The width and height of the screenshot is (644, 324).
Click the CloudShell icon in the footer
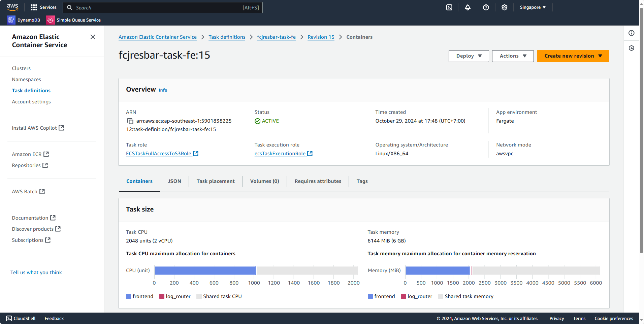pyautogui.click(x=9, y=318)
